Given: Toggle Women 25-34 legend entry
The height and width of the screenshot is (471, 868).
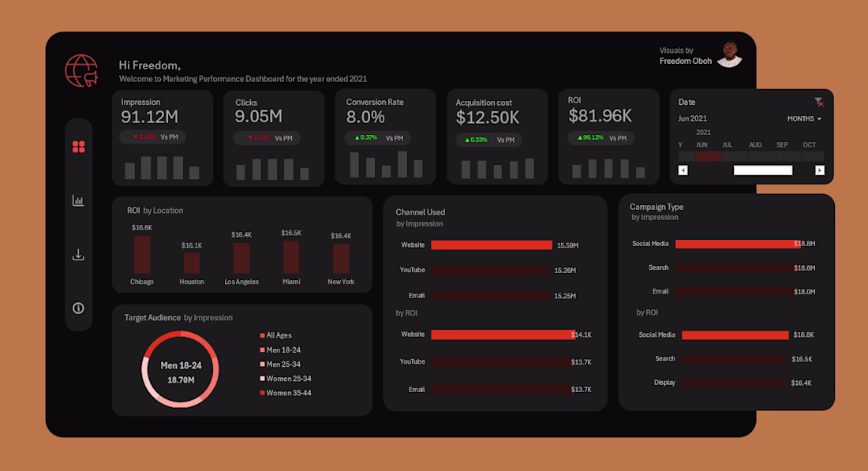Looking at the screenshot, I should [286, 379].
